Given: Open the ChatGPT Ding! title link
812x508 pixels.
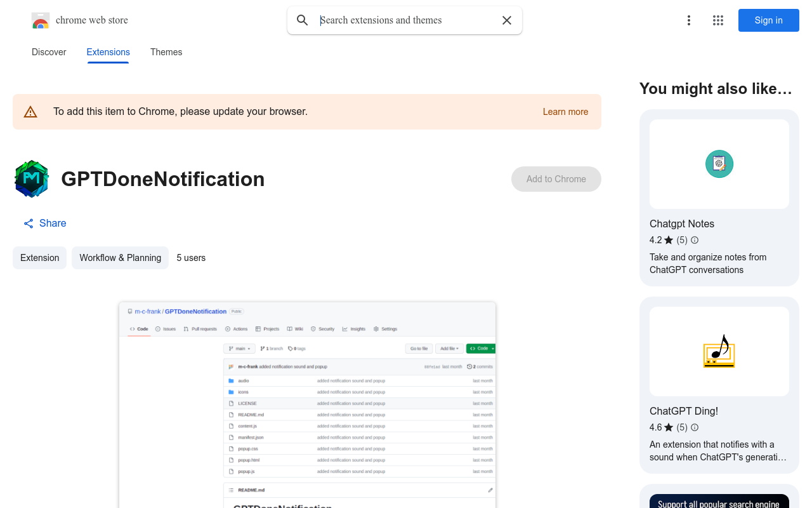Looking at the screenshot, I should pyautogui.click(x=684, y=411).
